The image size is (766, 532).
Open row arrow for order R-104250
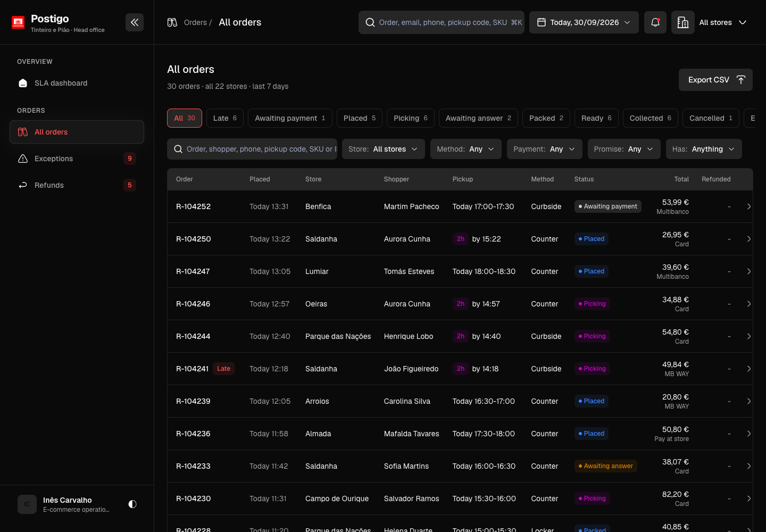748,239
